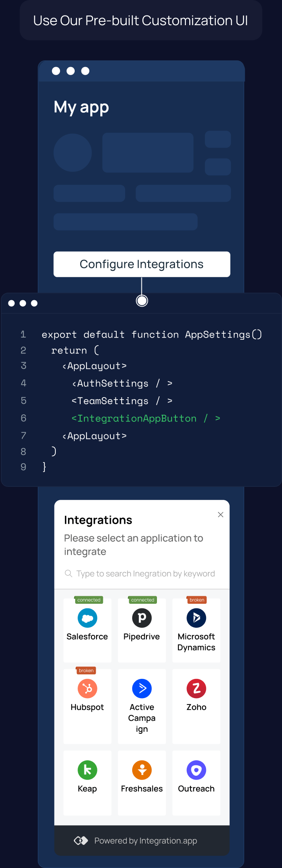Close the Integrations dialog
This screenshot has width=282, height=868.
(x=221, y=515)
